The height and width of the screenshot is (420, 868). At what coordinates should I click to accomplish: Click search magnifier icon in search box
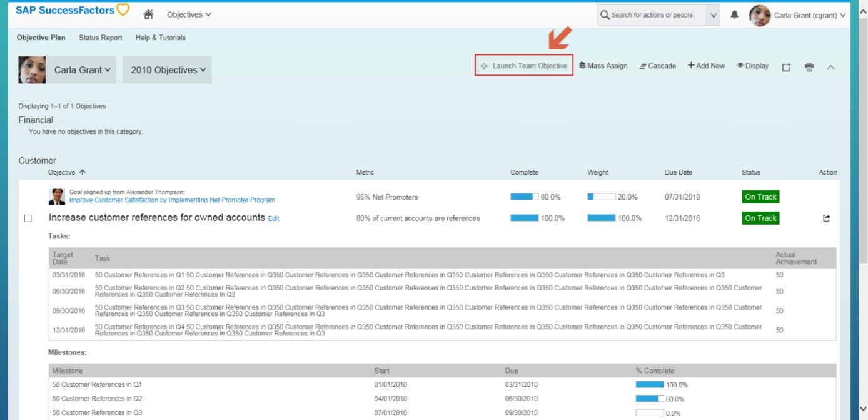pos(605,15)
